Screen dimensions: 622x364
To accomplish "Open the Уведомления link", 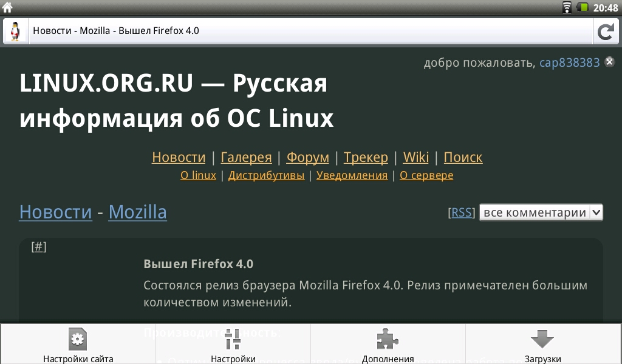I will coord(352,175).
